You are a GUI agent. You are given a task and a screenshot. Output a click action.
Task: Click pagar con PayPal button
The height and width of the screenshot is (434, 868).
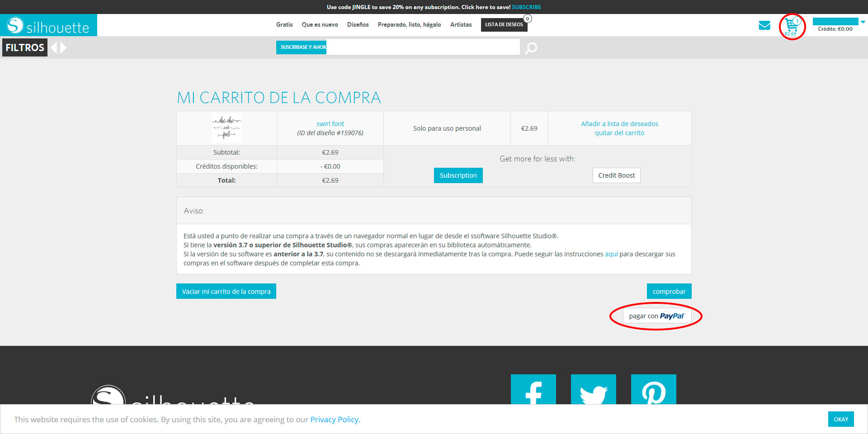pos(657,316)
